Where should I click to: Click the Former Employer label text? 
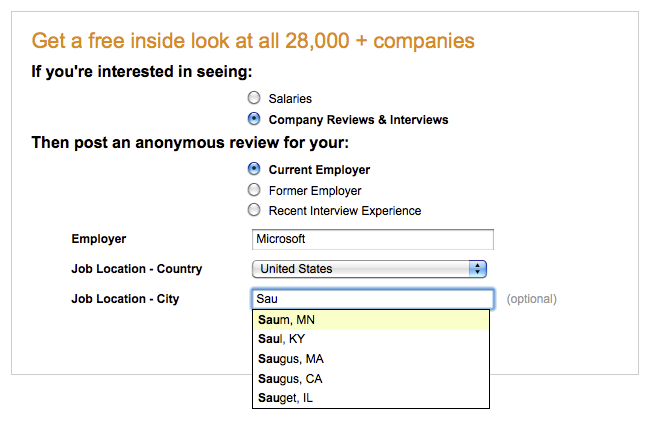(315, 191)
